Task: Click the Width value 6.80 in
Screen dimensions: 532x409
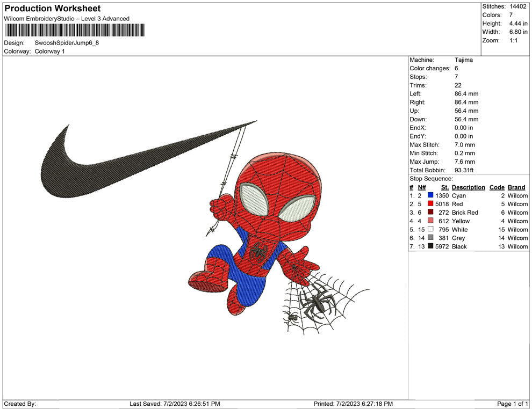Action: tap(518, 32)
